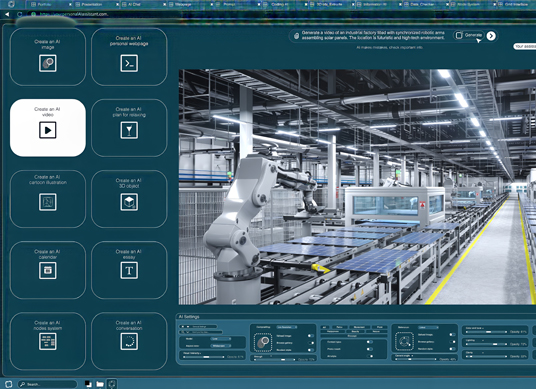
Task: Select the Create an AI personal webpage icon
Action: pyautogui.click(x=129, y=63)
